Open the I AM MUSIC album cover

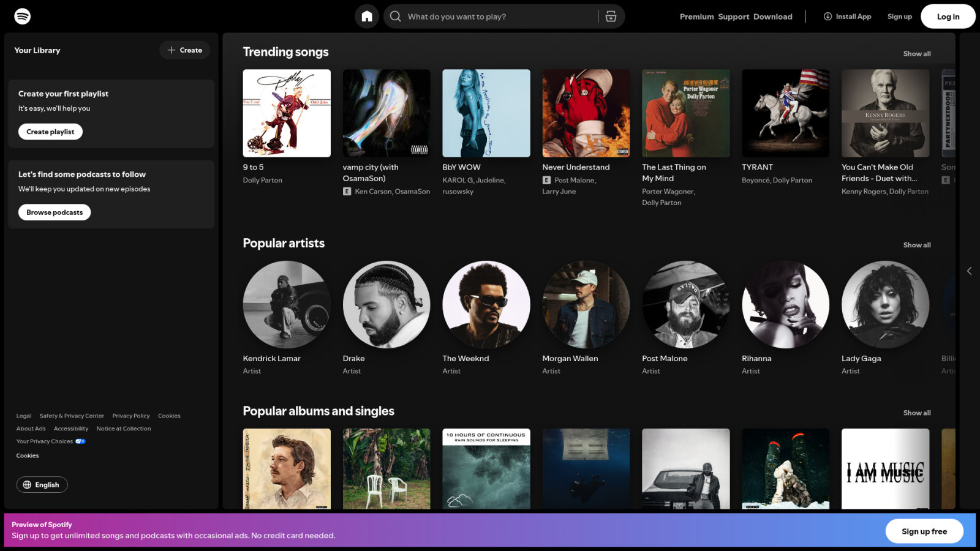886,469
